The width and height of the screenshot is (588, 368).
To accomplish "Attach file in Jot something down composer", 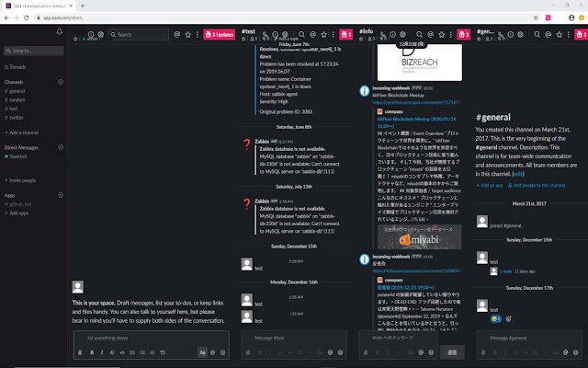I will tap(80, 352).
